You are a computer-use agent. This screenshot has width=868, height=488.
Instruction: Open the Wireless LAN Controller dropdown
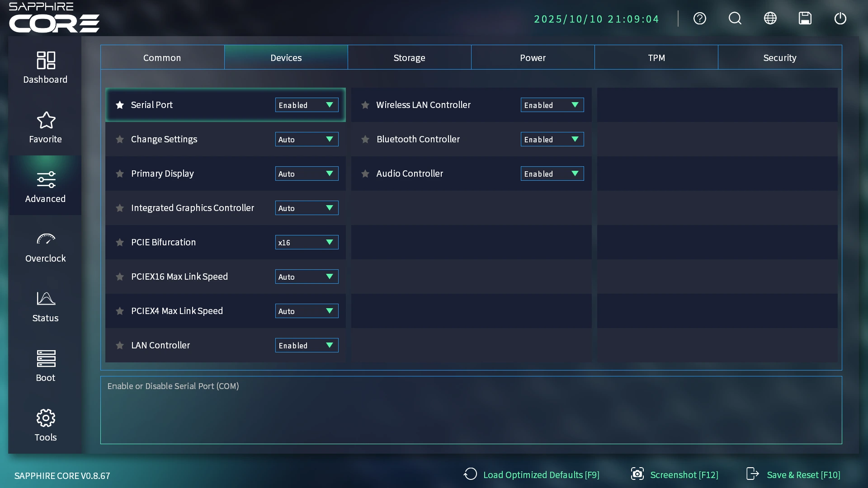(x=552, y=105)
